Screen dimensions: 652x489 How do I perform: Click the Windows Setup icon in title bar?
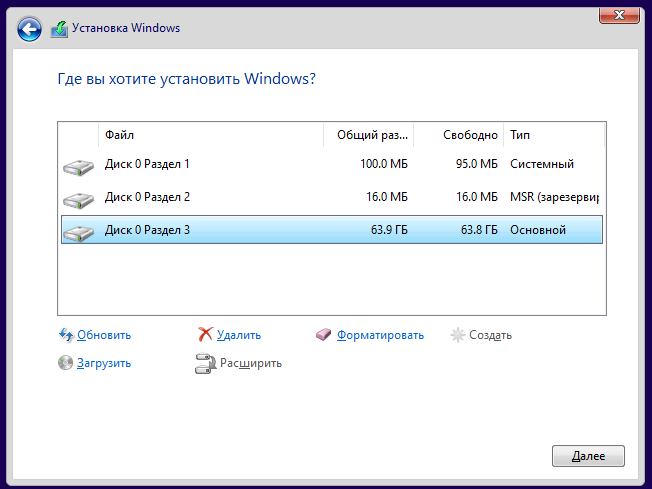pyautogui.click(x=59, y=29)
